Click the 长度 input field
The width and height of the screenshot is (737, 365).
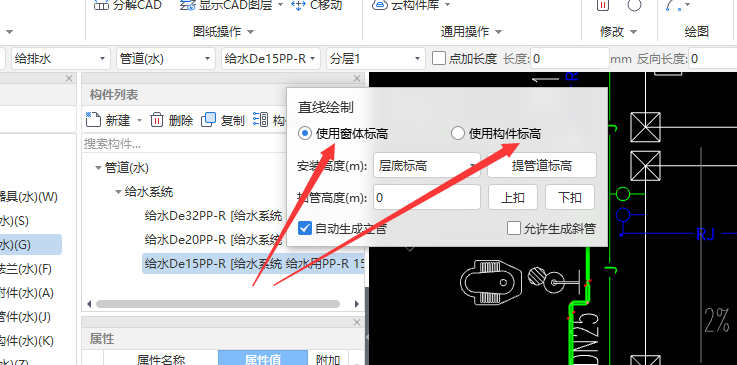570,59
